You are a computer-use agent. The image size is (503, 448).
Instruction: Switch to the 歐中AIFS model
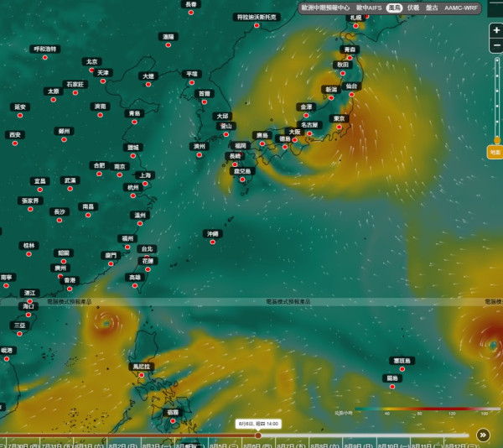(x=369, y=8)
